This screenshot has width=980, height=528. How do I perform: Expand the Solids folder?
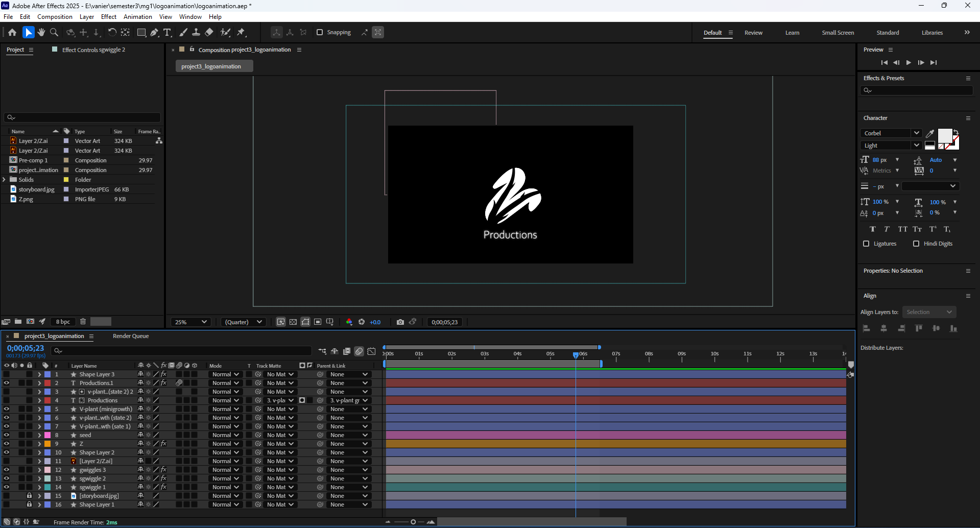pos(5,180)
